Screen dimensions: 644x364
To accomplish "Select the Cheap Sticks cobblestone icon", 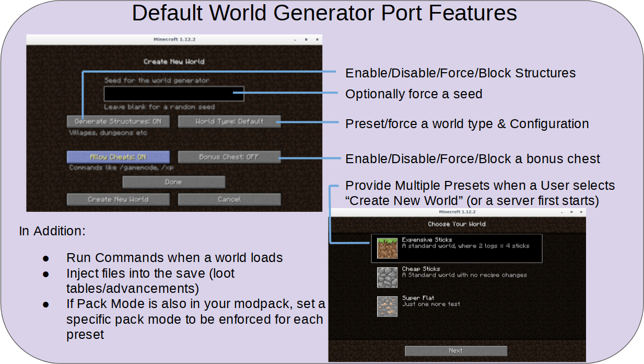I will (387, 277).
